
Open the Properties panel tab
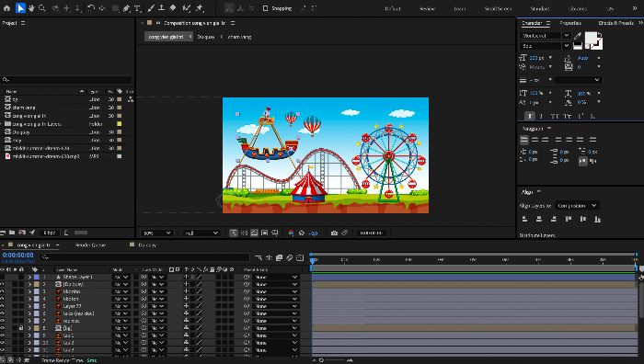coord(570,23)
